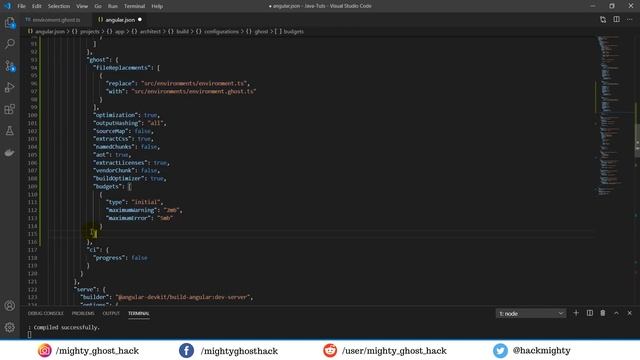The height and width of the screenshot is (360, 640).
Task: Split the editor to the right
Action: point(616,19)
